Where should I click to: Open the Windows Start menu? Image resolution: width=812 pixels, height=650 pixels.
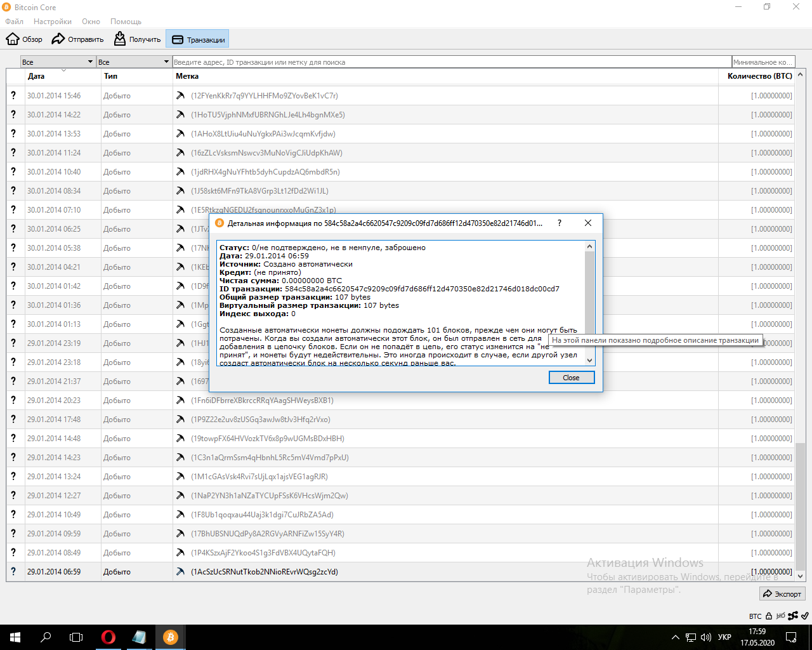point(15,637)
